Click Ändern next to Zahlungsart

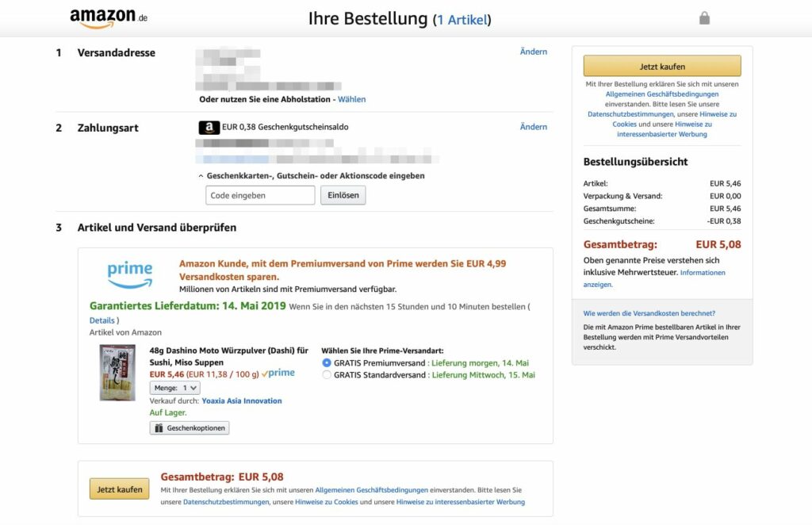point(533,126)
